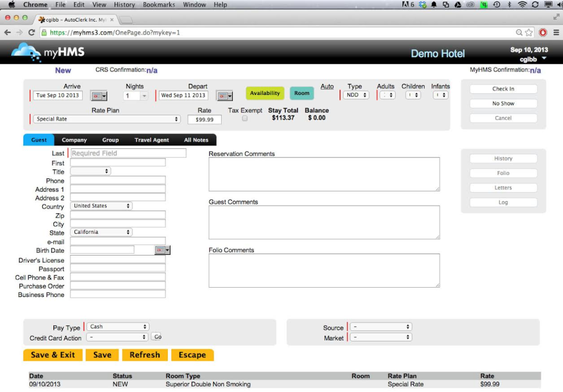Open the Birth Date calendar picker
563x392 pixels.
pos(162,250)
